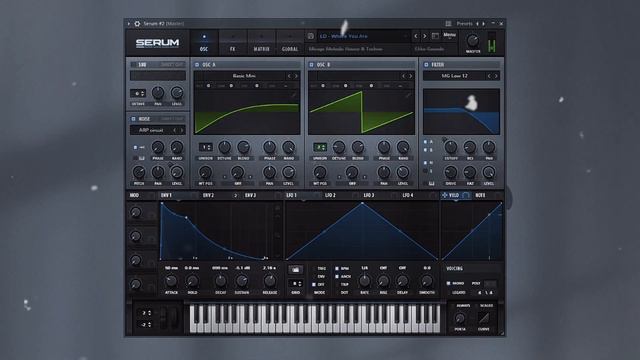Click the Noise PITCH knob

pos(139,173)
